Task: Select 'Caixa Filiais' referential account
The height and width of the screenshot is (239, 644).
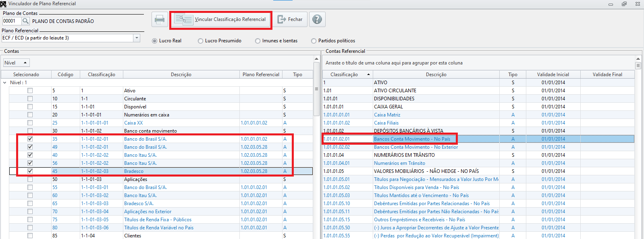Action: (478, 123)
